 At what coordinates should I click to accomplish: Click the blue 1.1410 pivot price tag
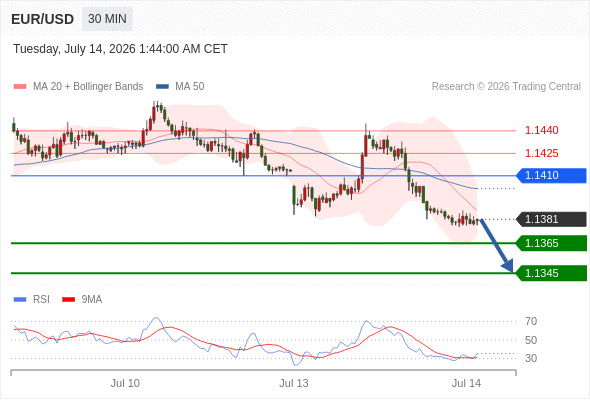(551, 175)
